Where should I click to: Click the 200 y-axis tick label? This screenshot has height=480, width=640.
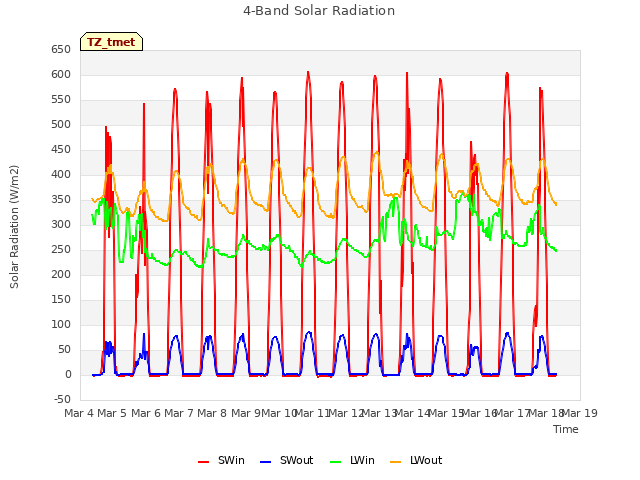(x=61, y=275)
